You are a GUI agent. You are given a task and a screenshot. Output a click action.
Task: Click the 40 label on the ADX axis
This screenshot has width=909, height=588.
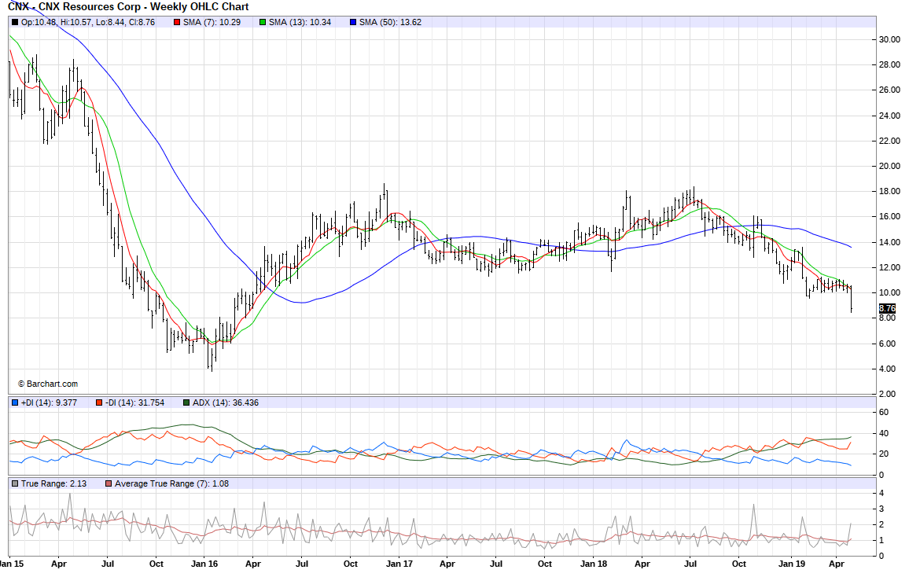pyautogui.click(x=884, y=433)
